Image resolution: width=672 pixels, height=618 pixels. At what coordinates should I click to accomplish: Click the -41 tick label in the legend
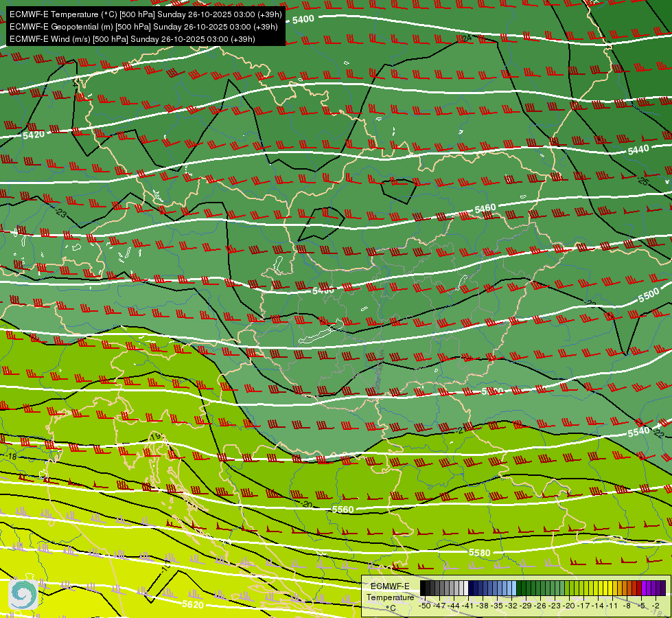point(467,606)
